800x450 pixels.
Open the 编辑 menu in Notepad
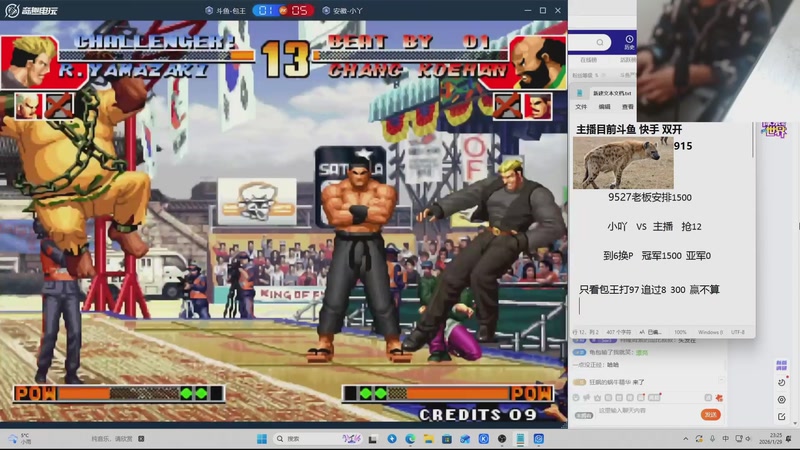[x=605, y=107]
